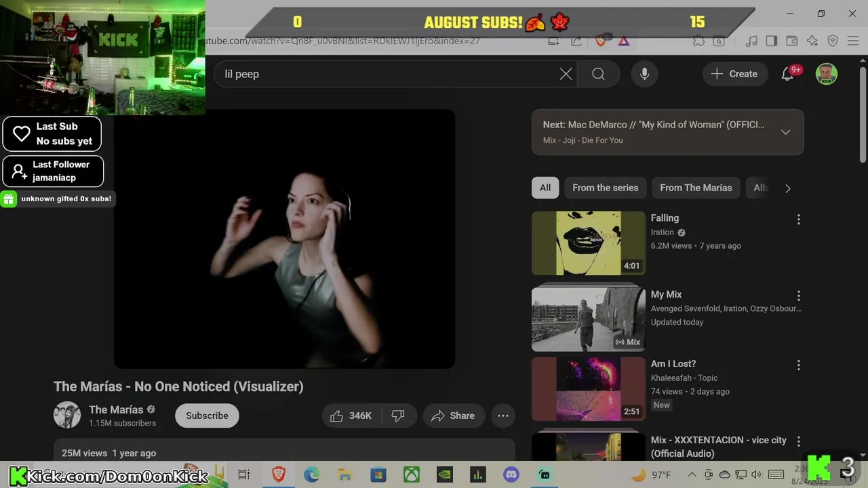Open Microsoft Edge from taskbar
The width and height of the screenshot is (868, 488).
[x=312, y=474]
